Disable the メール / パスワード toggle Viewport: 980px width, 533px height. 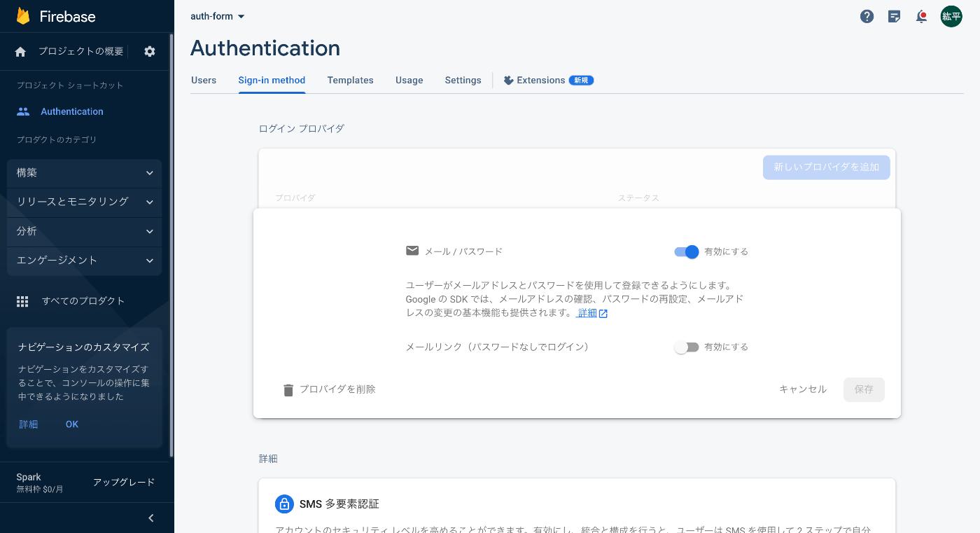[687, 251]
